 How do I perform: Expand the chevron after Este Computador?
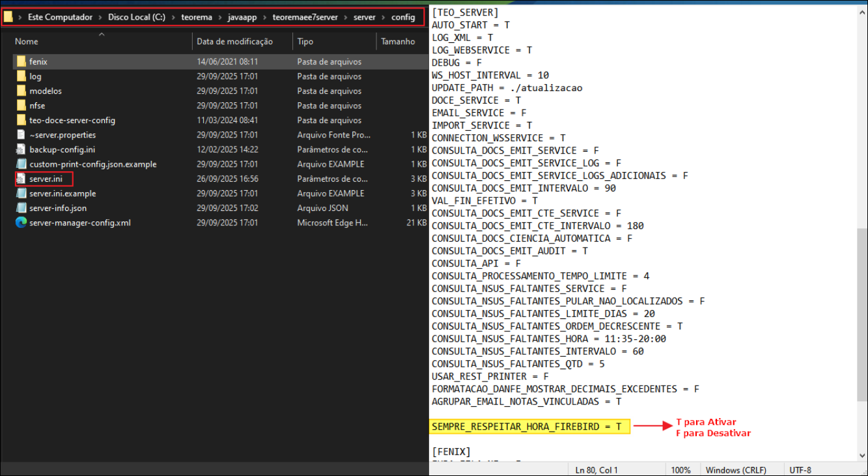(x=101, y=18)
